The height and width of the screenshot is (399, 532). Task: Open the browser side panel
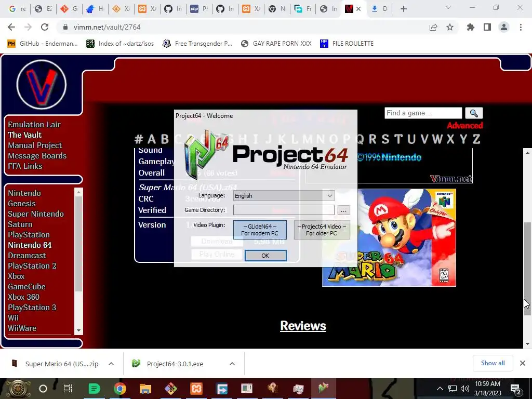coord(487,27)
